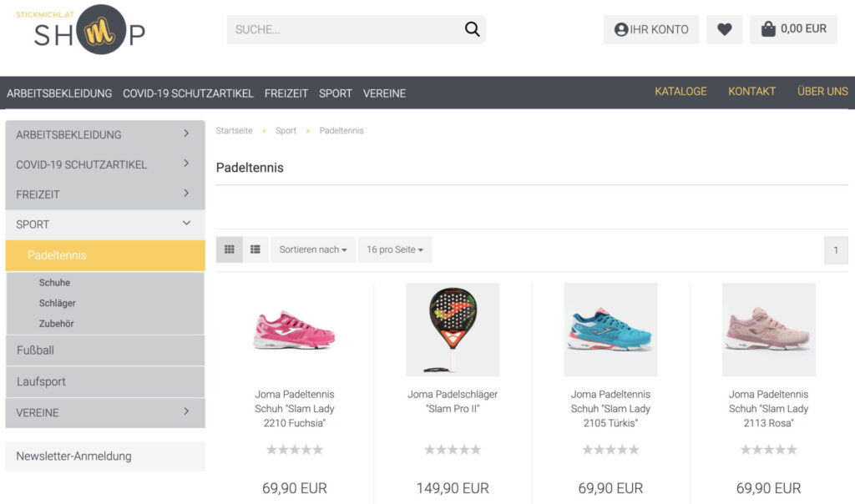Rate Slam Lady 2210 Fuchsia stars
Viewport: 855px width, 504px height.
click(295, 450)
